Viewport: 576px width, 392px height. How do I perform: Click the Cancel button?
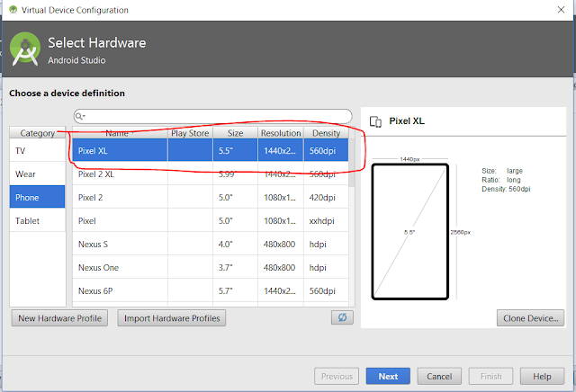(439, 376)
